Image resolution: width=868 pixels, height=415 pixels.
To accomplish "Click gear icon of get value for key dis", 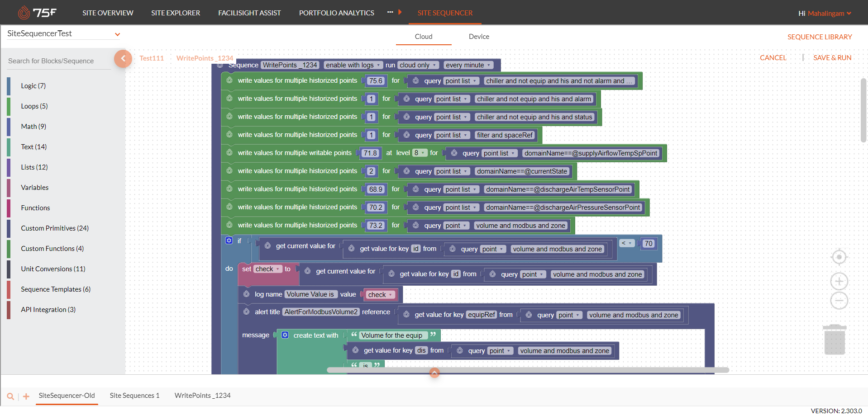I will [356, 350].
